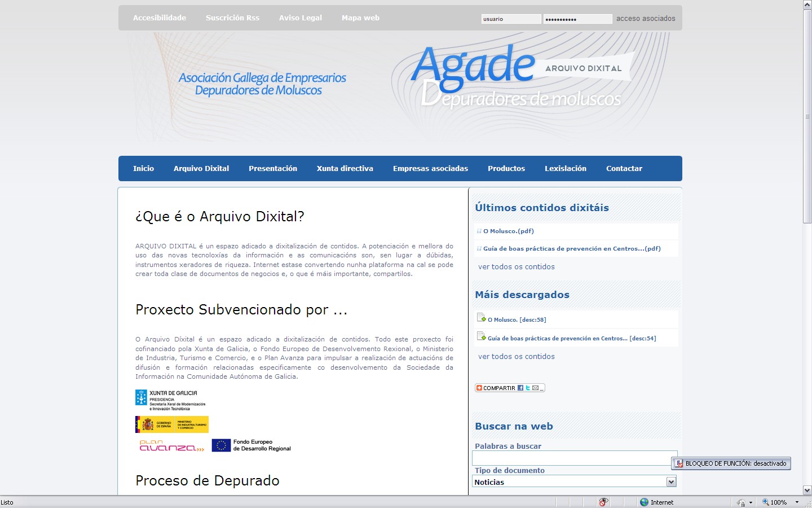Go to Inicio in the navigation bar
This screenshot has height=508, width=812.
[x=143, y=168]
